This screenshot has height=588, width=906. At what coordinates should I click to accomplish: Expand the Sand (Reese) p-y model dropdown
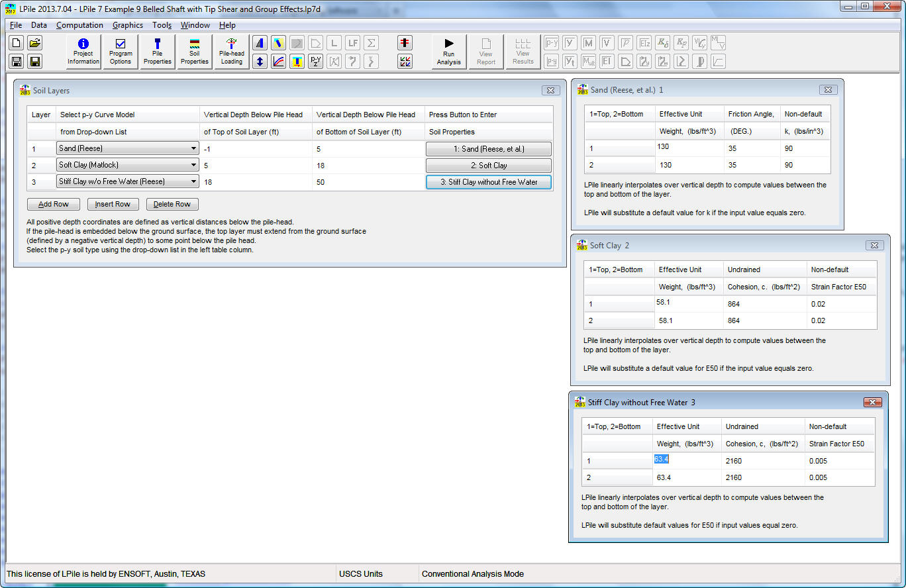[193, 149]
